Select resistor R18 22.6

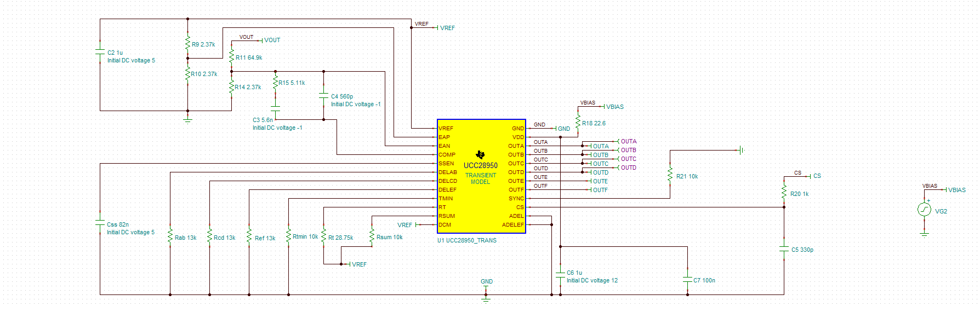(x=578, y=122)
